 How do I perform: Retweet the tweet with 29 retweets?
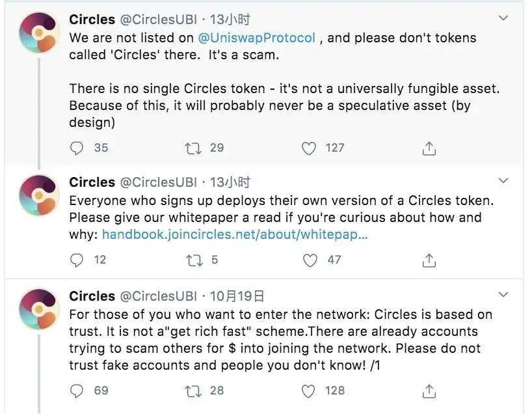pyautogui.click(x=193, y=148)
